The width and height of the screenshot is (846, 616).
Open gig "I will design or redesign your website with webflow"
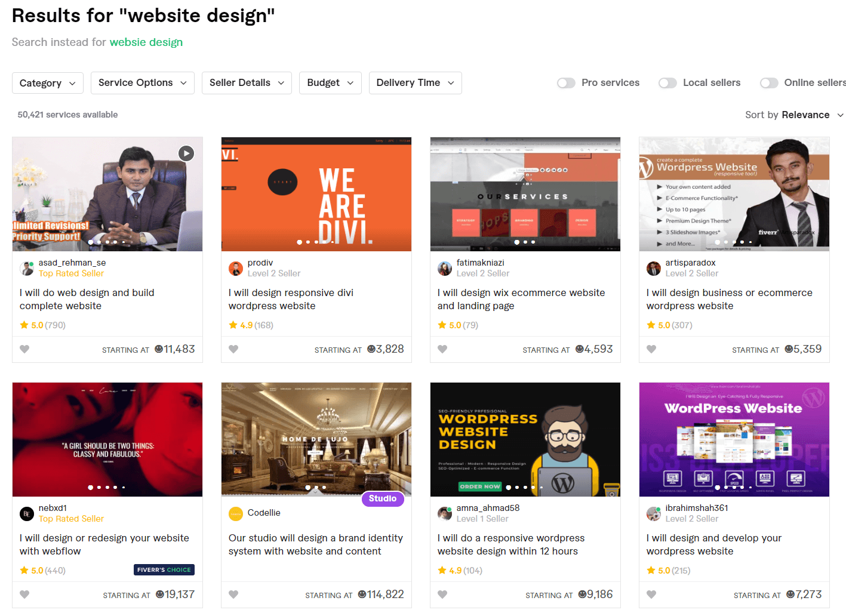pos(104,544)
